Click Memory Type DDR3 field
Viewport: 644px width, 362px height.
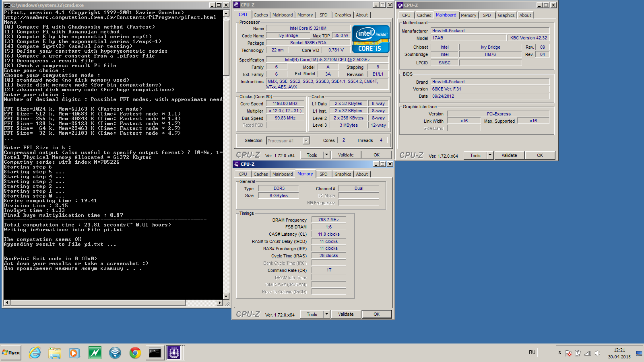coord(279,188)
